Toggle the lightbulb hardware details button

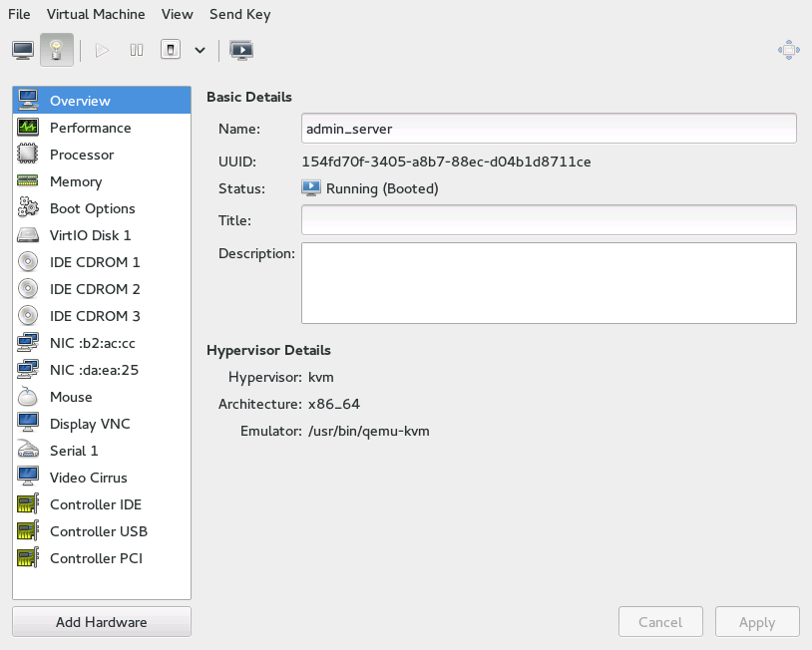(57, 50)
